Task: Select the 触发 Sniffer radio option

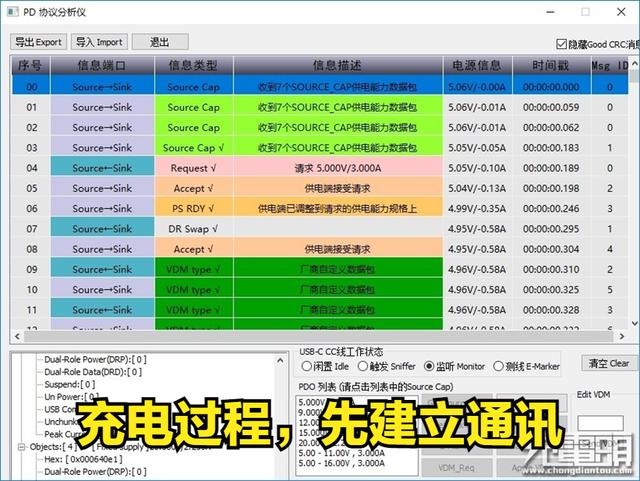Action: click(362, 366)
